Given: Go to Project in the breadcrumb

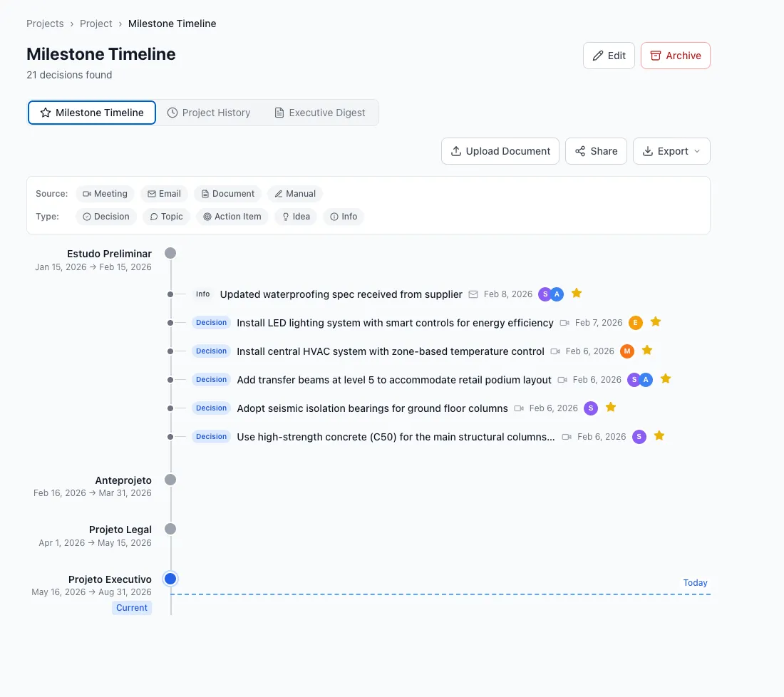Looking at the screenshot, I should point(96,24).
